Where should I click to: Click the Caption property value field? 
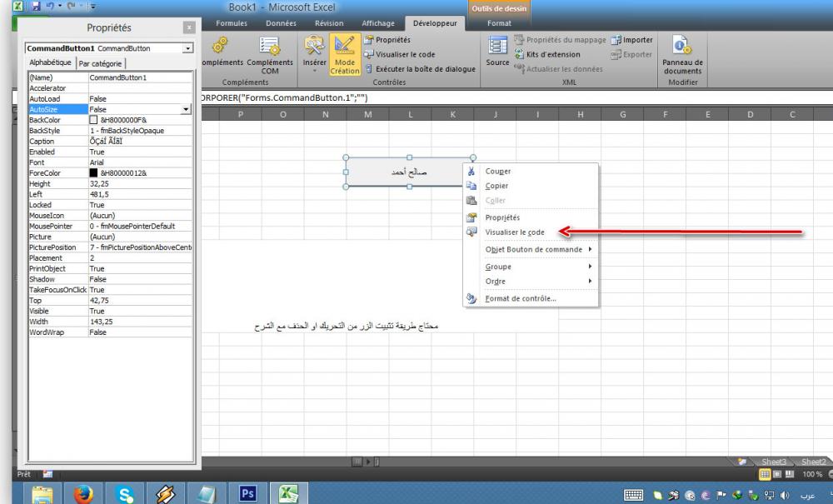tap(140, 142)
